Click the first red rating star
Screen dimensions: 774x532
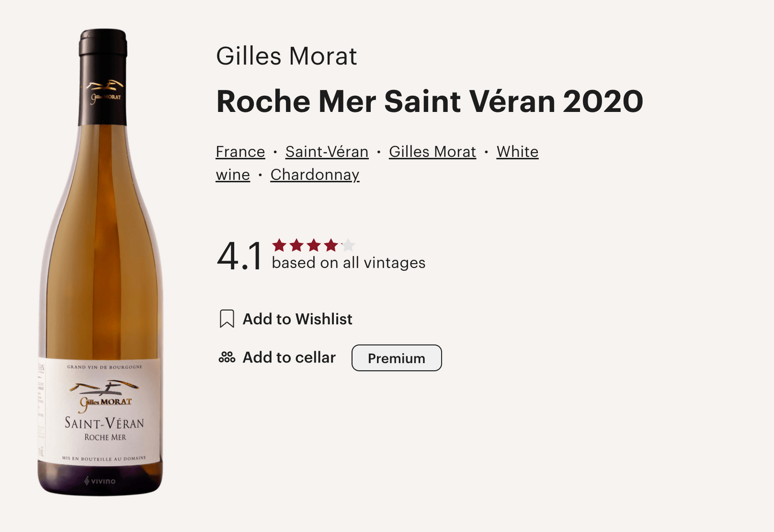pos(279,246)
